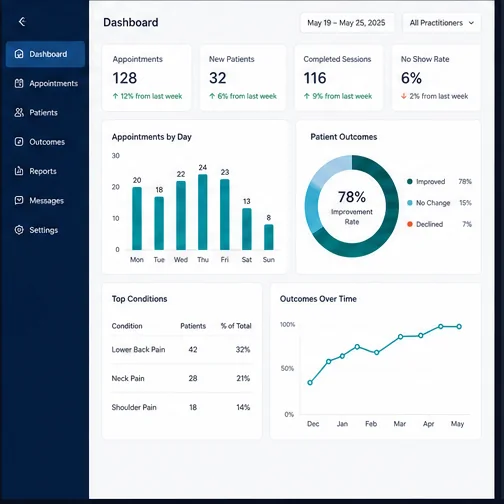
Task: Navigate to the Outcomes menu label
Action: point(47,142)
